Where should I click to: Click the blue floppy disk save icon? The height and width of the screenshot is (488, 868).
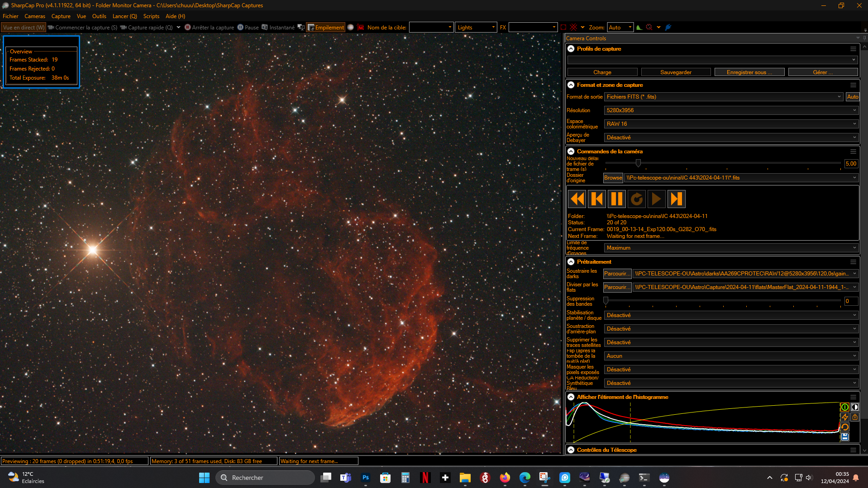point(844,437)
